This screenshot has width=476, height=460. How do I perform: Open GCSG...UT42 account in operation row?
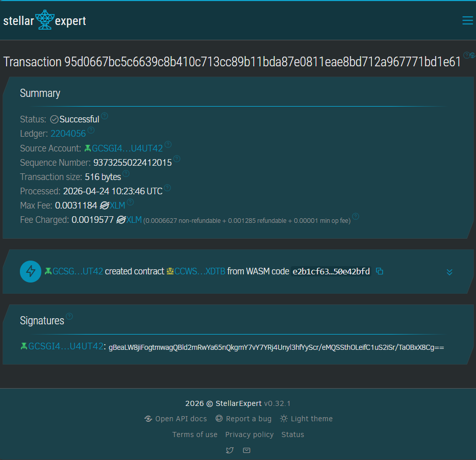click(x=74, y=271)
